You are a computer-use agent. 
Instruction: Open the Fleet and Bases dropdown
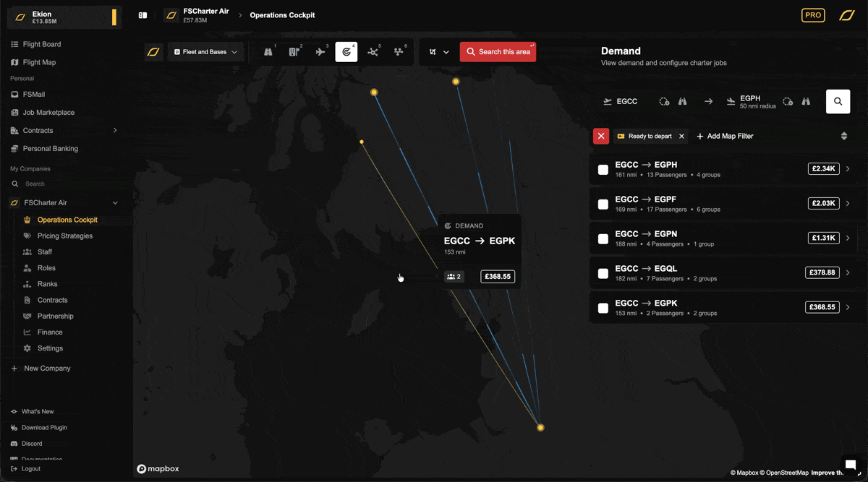206,52
